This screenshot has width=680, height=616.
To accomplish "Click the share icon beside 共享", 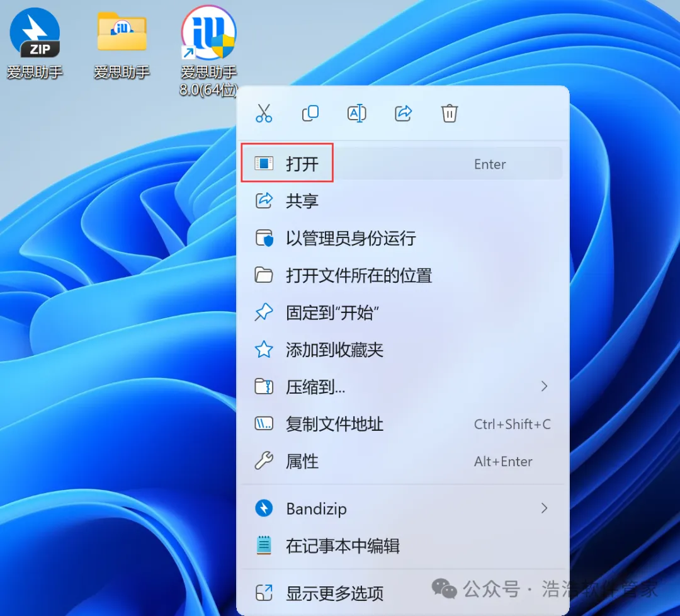I will point(264,200).
